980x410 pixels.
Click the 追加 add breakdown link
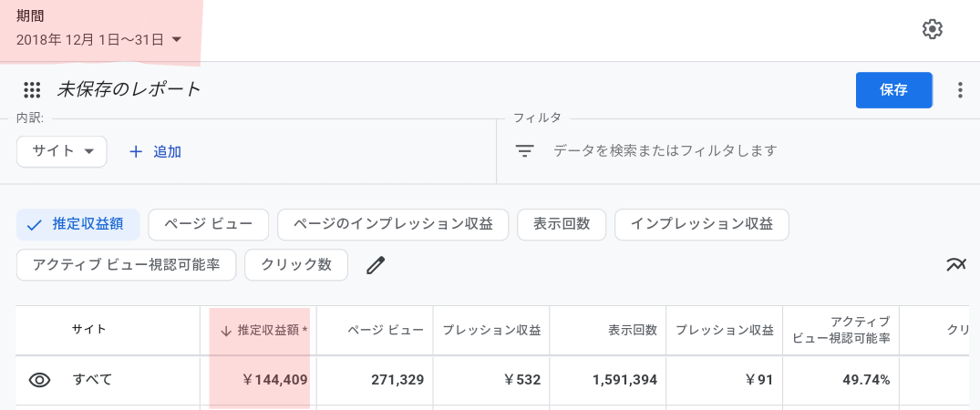(168, 151)
